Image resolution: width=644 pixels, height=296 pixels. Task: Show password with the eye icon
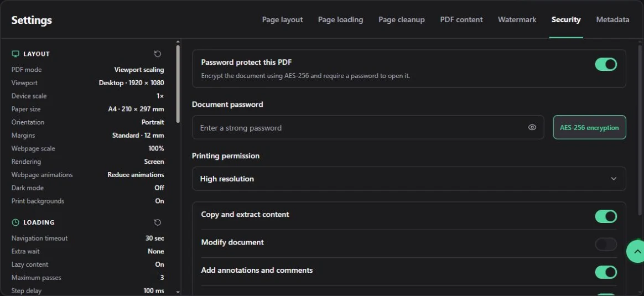(532, 127)
